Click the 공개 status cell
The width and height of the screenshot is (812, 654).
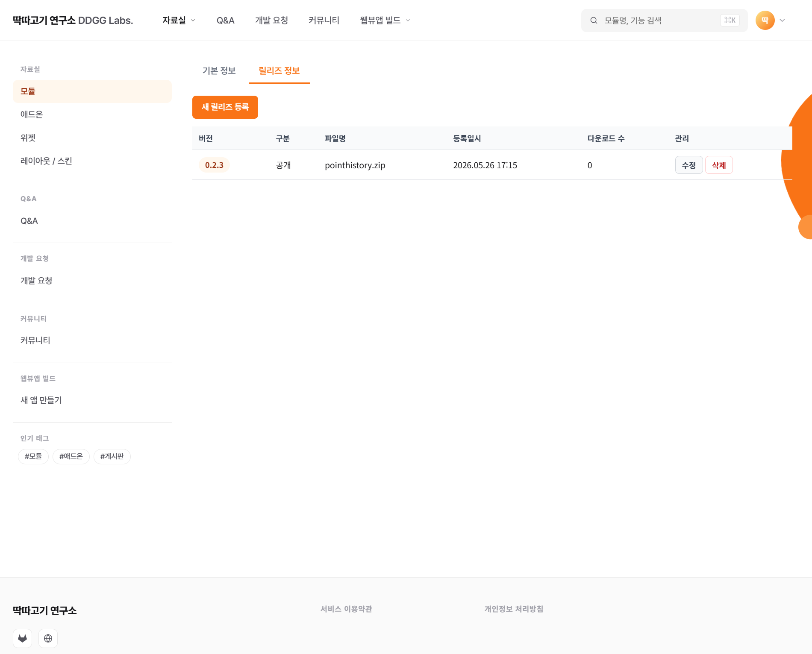283,165
